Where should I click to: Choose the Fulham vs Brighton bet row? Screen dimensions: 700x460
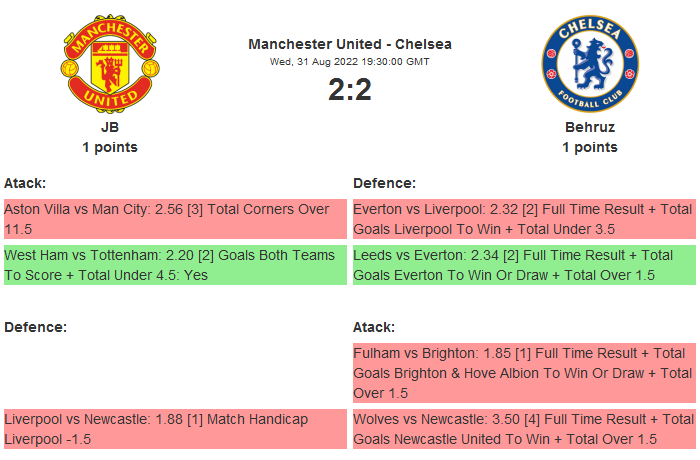pyautogui.click(x=524, y=373)
